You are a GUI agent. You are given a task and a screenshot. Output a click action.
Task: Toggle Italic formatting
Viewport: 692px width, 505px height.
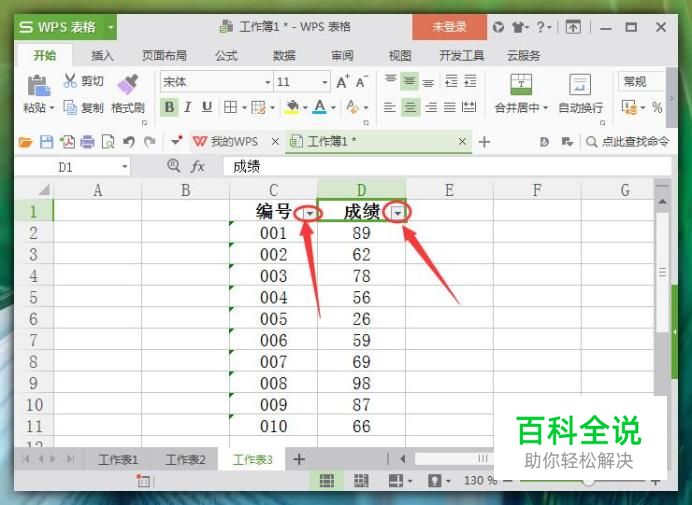(x=188, y=107)
